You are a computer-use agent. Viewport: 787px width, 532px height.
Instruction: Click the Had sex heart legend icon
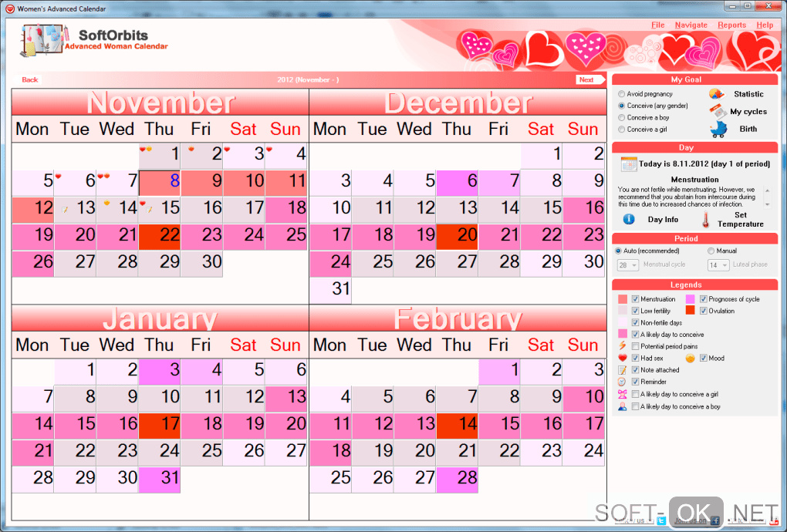(623, 358)
